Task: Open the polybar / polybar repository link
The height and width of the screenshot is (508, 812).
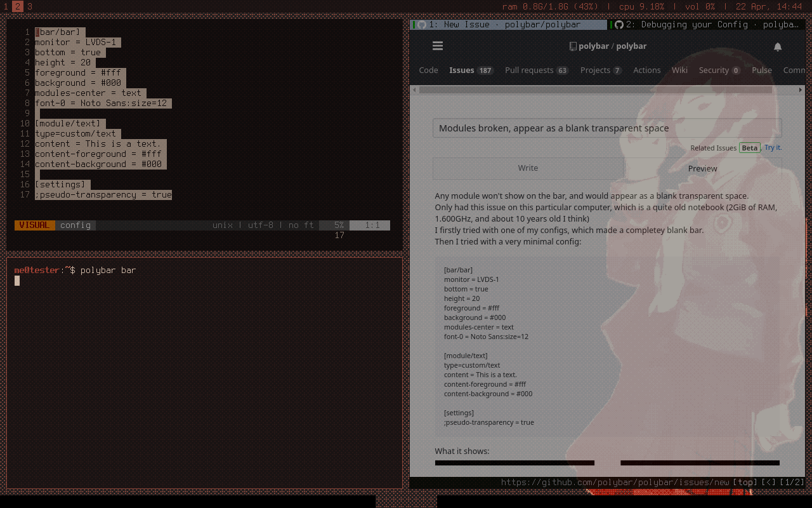Action: tap(613, 46)
